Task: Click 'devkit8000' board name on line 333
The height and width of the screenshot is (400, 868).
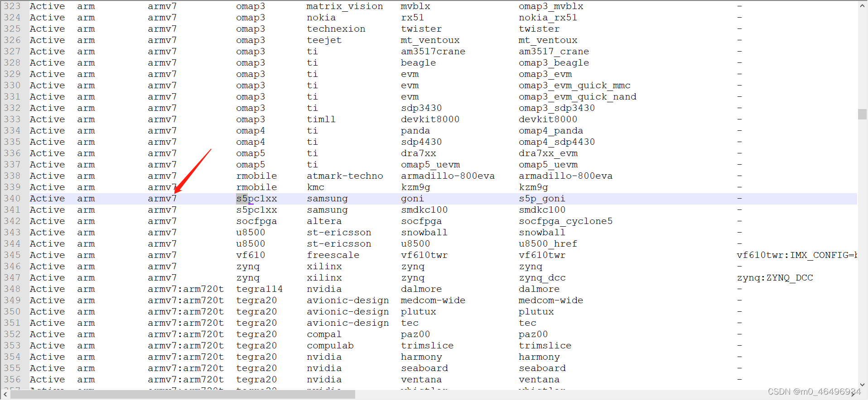Action: point(430,119)
